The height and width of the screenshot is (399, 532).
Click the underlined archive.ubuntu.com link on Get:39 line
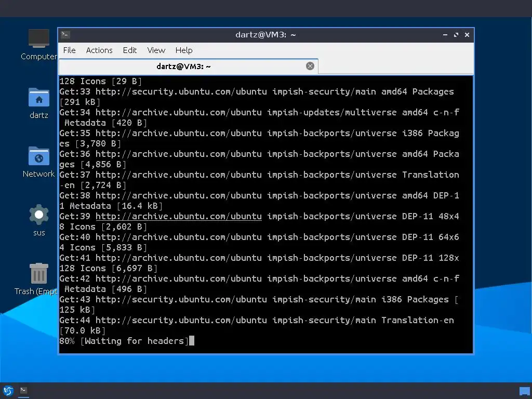179,216
